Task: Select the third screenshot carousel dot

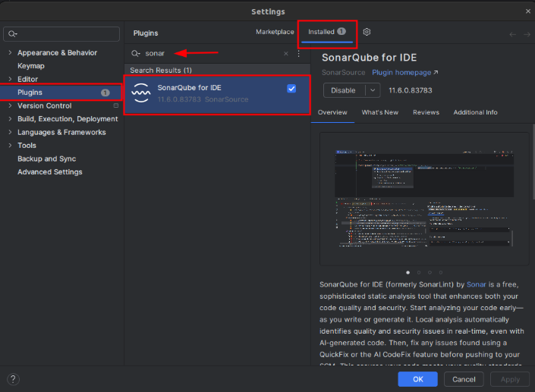Action: pos(430,272)
